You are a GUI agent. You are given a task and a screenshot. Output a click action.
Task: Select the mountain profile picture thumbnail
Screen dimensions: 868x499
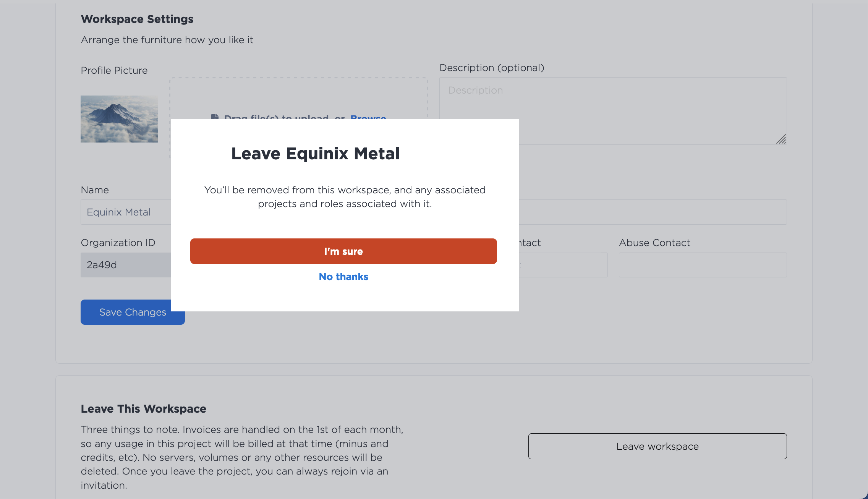[x=119, y=119]
